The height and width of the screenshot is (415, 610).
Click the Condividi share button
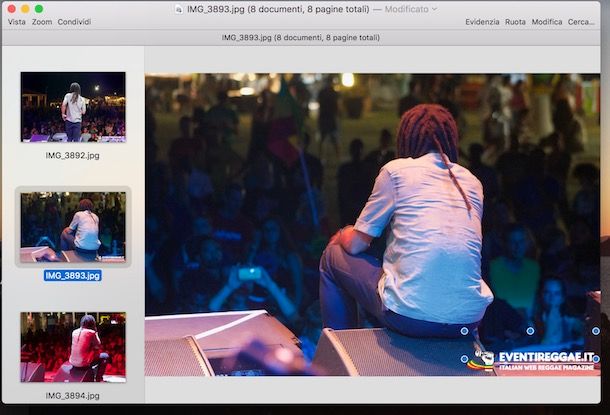click(74, 22)
